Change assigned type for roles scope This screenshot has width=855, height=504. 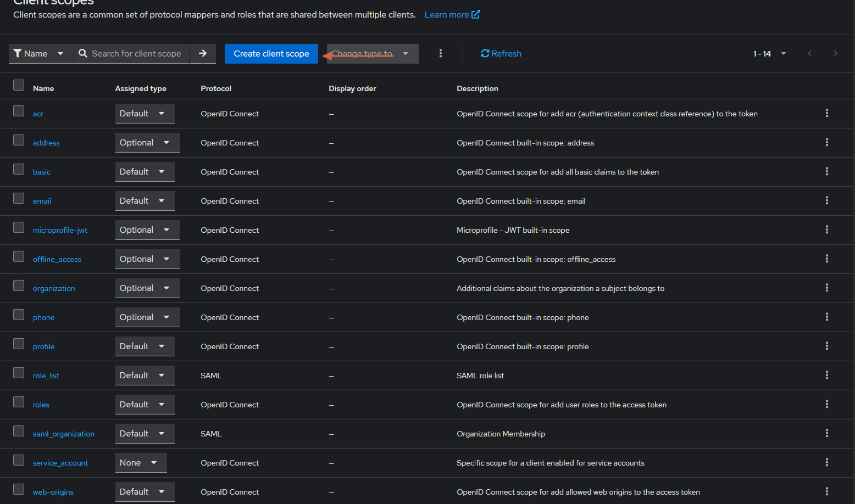pyautogui.click(x=145, y=405)
